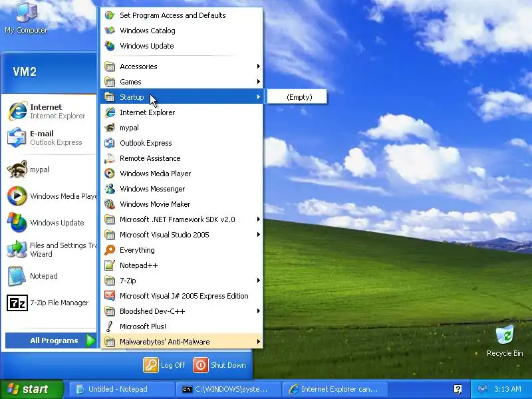The height and width of the screenshot is (399, 532).
Task: Select Outlook Express in All Programs
Action: click(x=182, y=143)
